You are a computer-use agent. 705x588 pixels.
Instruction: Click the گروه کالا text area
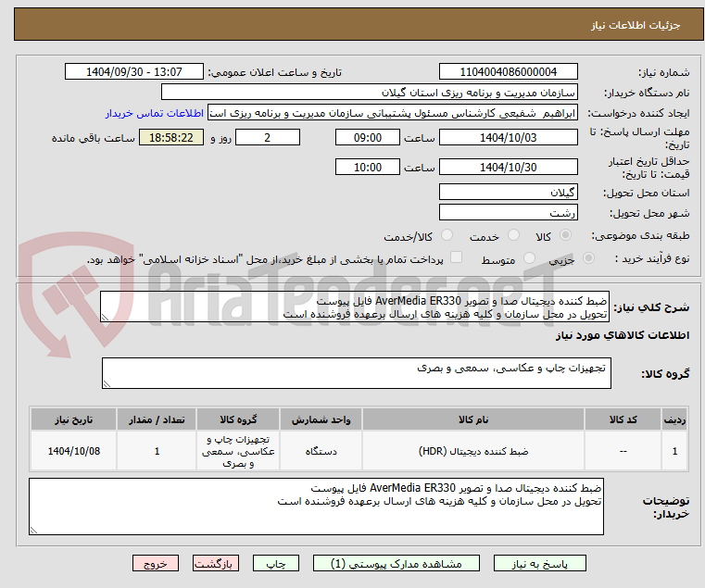pyautogui.click(x=356, y=373)
